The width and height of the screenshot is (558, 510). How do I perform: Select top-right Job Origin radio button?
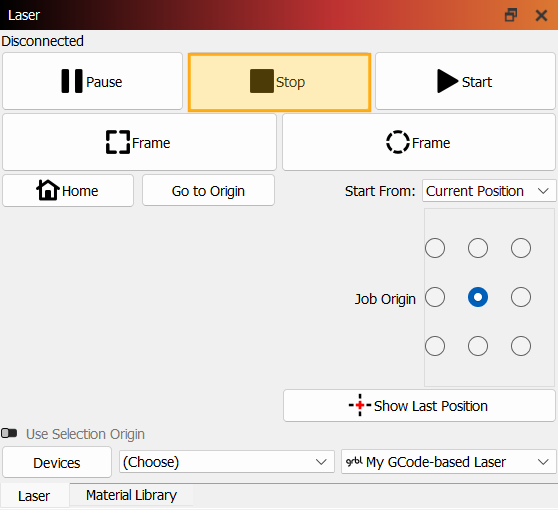click(521, 248)
